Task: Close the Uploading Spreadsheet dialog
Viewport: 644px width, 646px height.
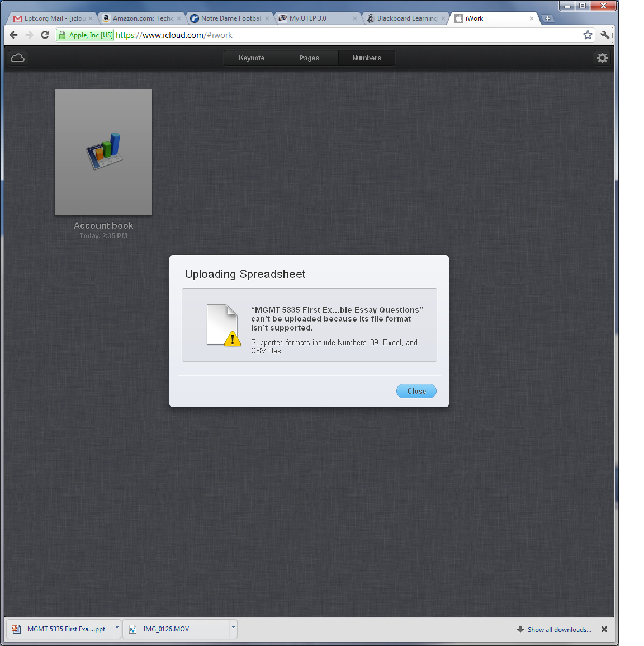Action: (x=416, y=391)
